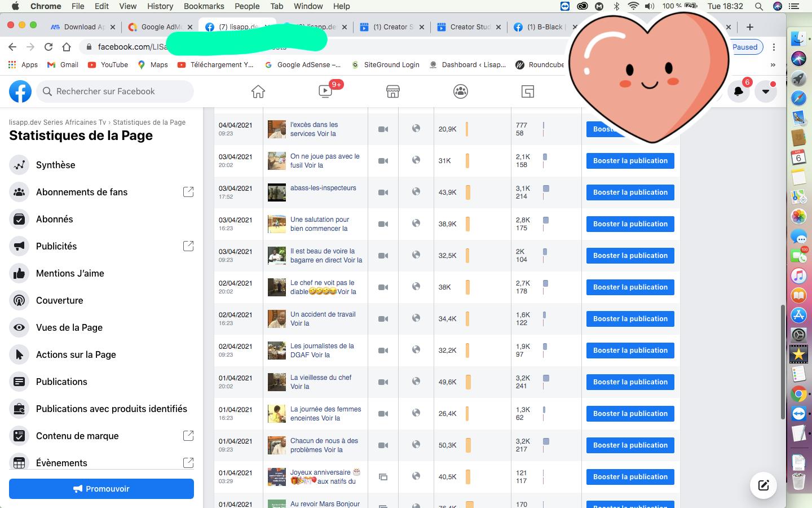Image resolution: width=812 pixels, height=508 pixels.
Task: Open post 'Le chef ne voit pas le diable'
Action: (323, 287)
